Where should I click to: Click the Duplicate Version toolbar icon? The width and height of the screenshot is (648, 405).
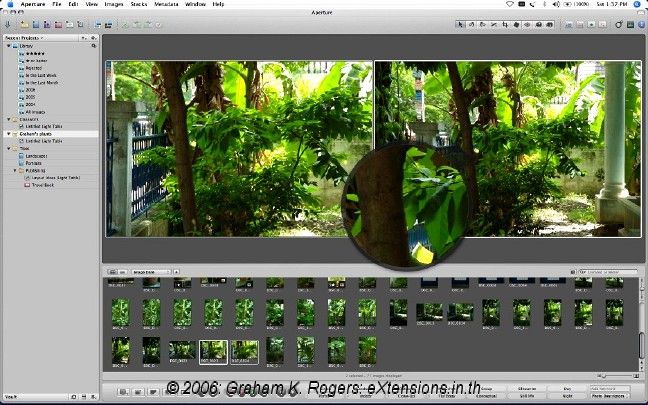coord(109,25)
